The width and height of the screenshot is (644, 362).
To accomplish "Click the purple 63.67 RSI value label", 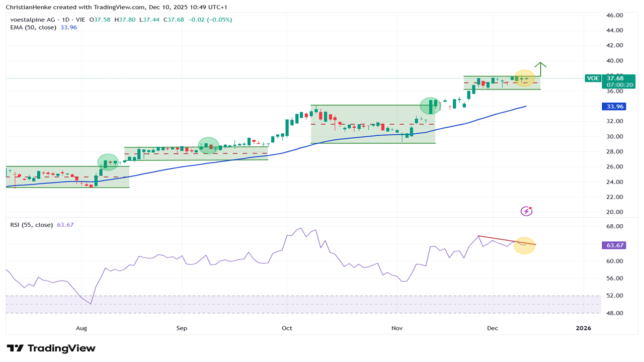I will click(x=615, y=245).
